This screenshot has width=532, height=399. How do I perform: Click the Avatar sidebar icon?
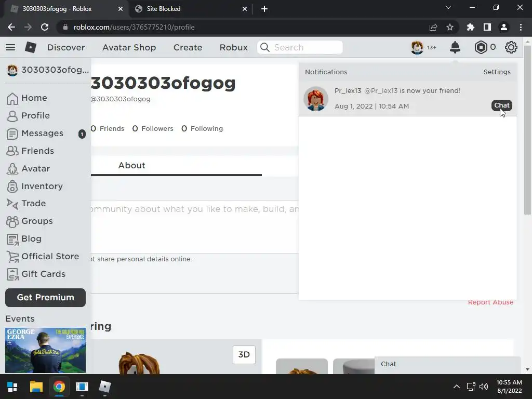tap(12, 169)
